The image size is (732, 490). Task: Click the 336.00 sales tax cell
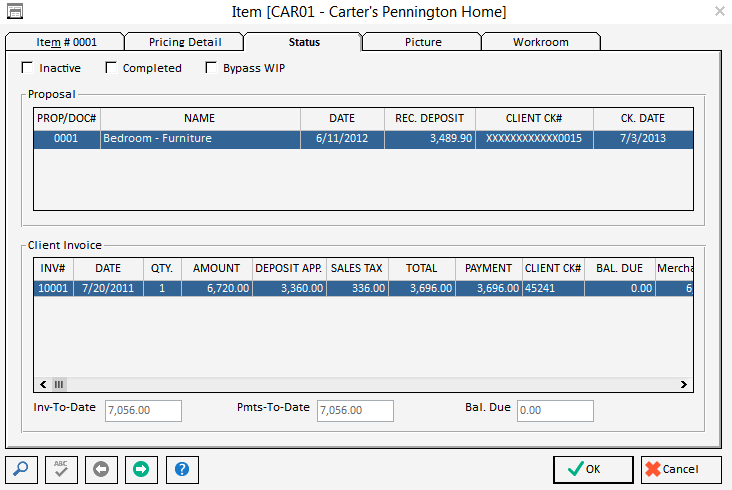click(x=357, y=288)
